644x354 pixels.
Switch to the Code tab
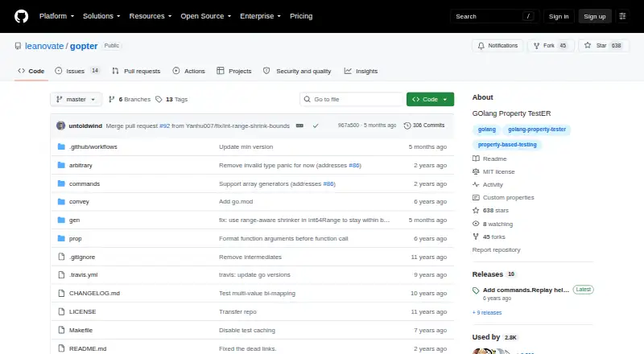pyautogui.click(x=31, y=71)
